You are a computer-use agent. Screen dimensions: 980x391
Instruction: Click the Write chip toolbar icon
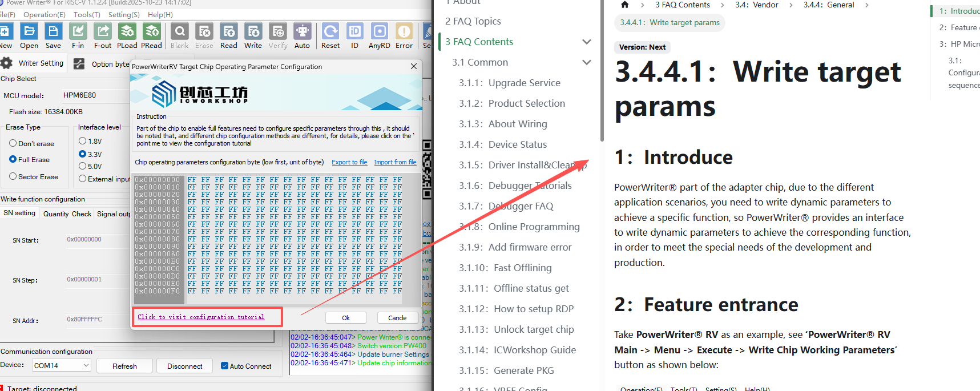(x=253, y=32)
